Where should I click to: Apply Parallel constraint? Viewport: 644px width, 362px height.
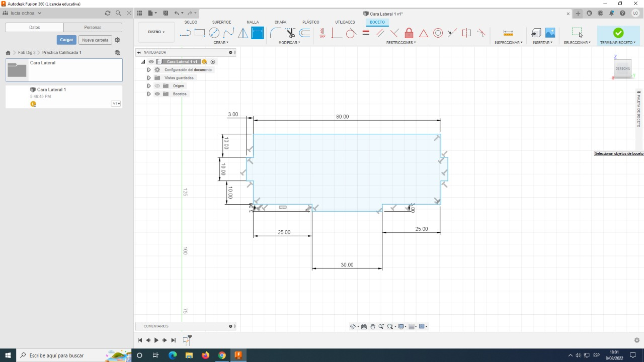pyautogui.click(x=380, y=33)
